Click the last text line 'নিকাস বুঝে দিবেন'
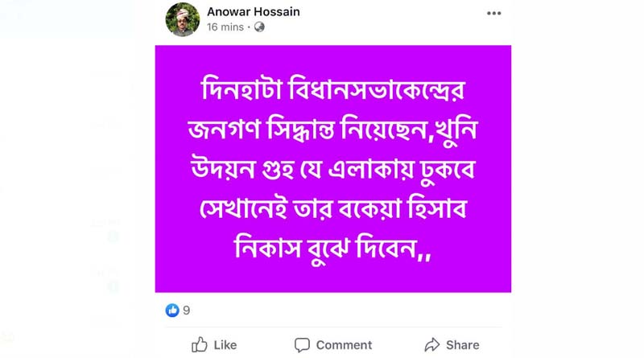Screen dimensions: 644x358 coord(333,249)
